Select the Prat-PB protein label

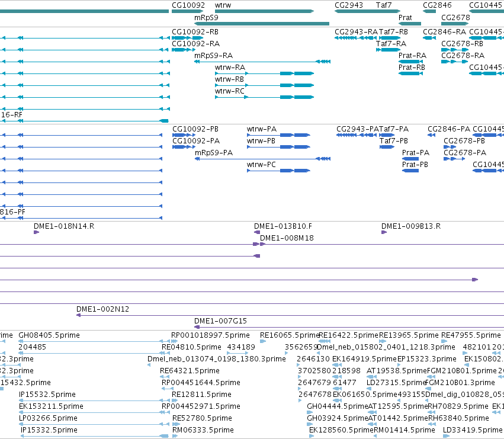point(415,165)
